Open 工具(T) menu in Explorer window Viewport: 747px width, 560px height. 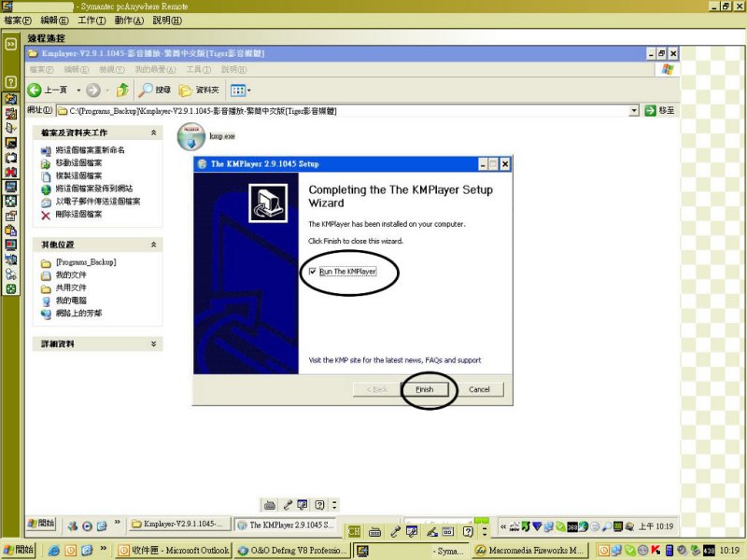click(x=198, y=70)
